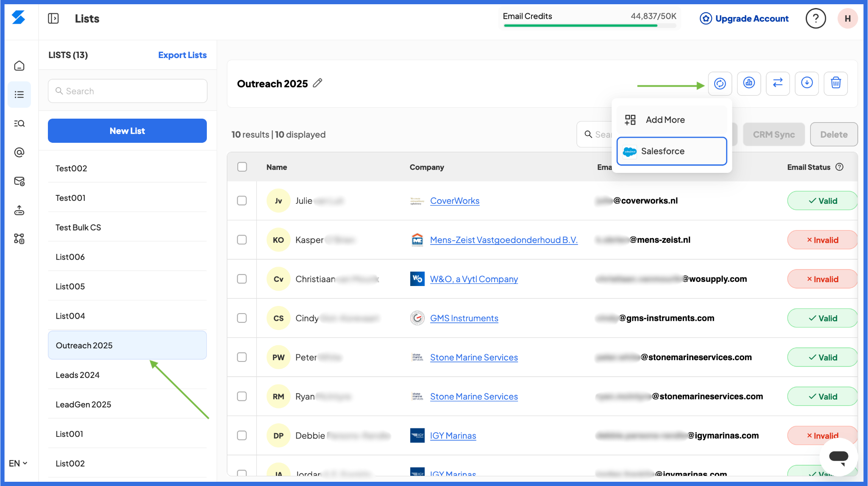Viewport: 868px width, 486px height.
Task: Check the Julie row checkbox
Action: coord(242,201)
